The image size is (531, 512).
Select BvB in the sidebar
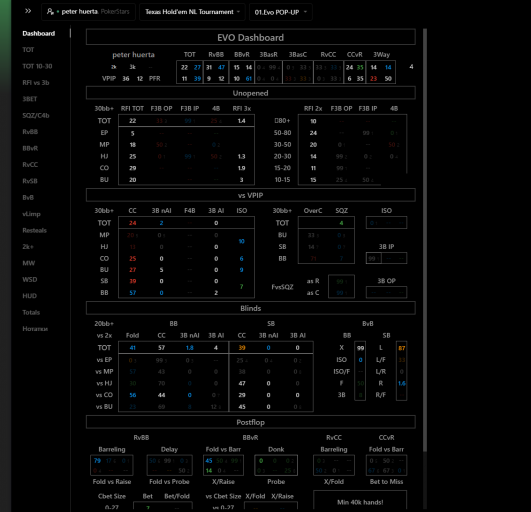tap(28, 197)
